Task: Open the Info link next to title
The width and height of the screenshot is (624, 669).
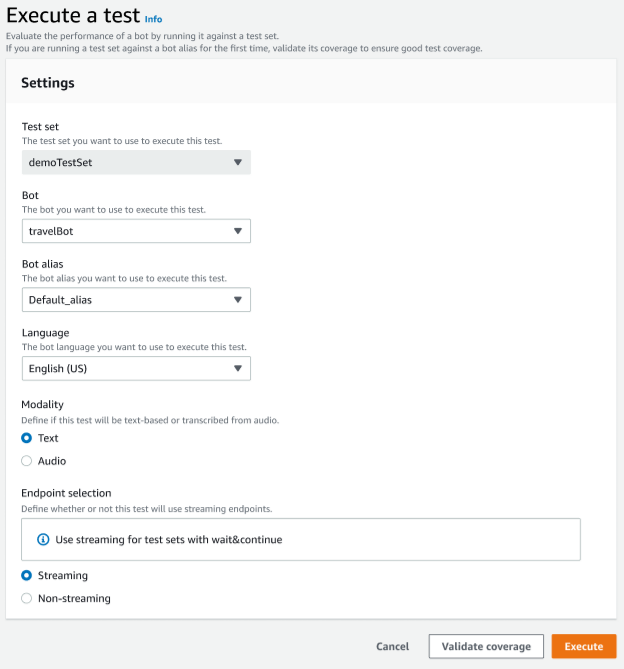Action: coord(153,19)
